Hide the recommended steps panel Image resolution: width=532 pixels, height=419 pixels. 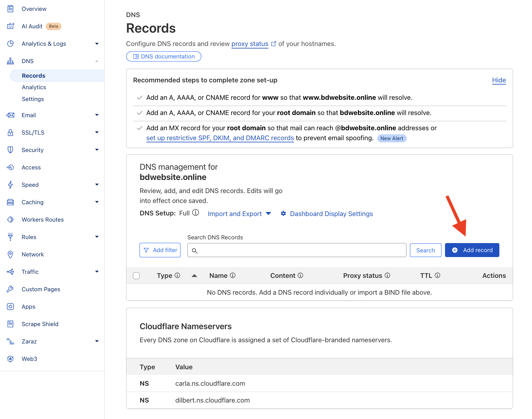[x=499, y=80]
